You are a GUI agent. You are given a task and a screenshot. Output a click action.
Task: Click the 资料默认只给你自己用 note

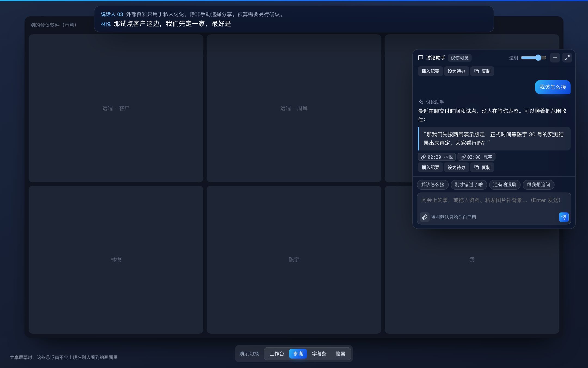click(454, 217)
